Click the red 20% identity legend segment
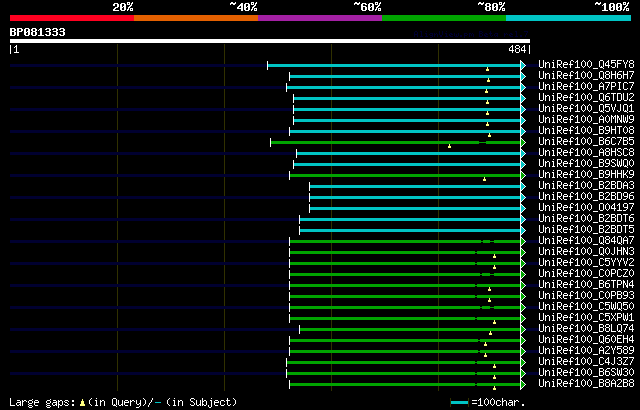 (x=72, y=18)
